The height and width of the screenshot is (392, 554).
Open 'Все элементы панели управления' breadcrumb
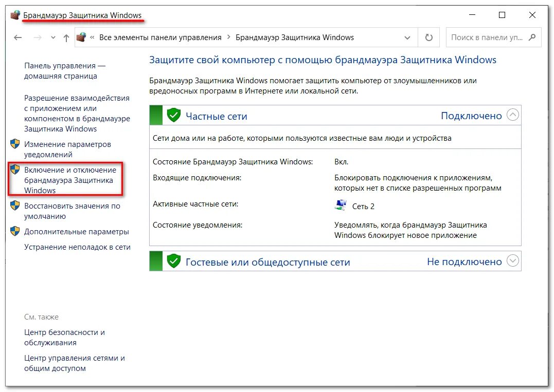(x=160, y=38)
